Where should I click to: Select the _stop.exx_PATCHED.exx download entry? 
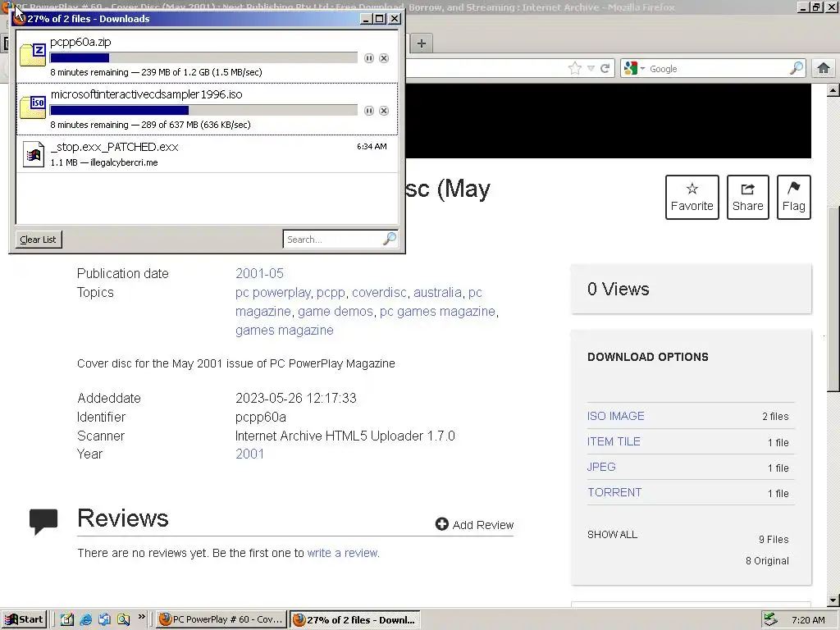click(207, 154)
